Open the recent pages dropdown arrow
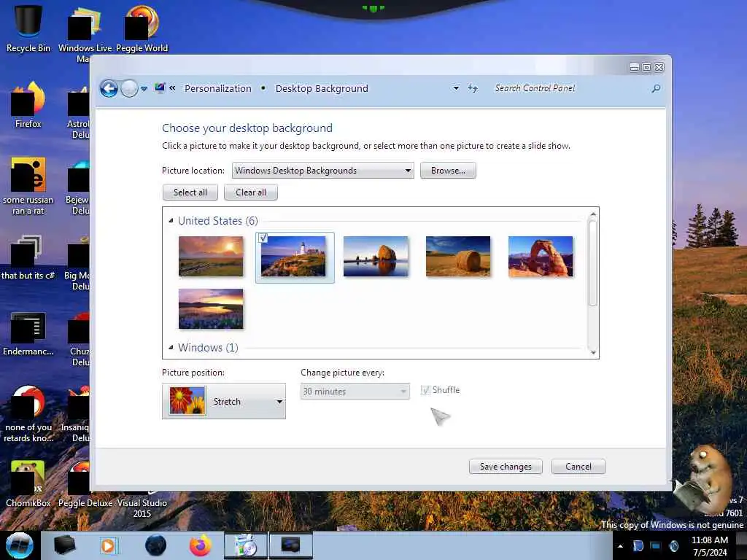747x560 pixels. point(144,89)
